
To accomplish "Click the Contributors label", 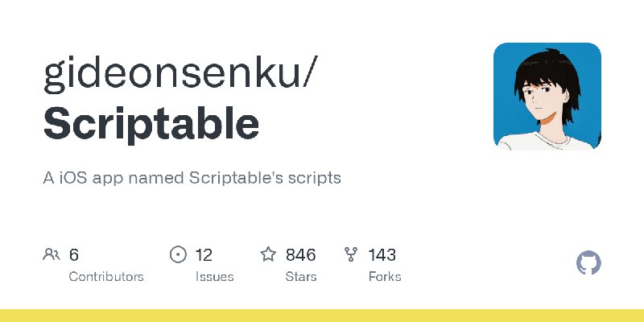I will coord(106,276).
